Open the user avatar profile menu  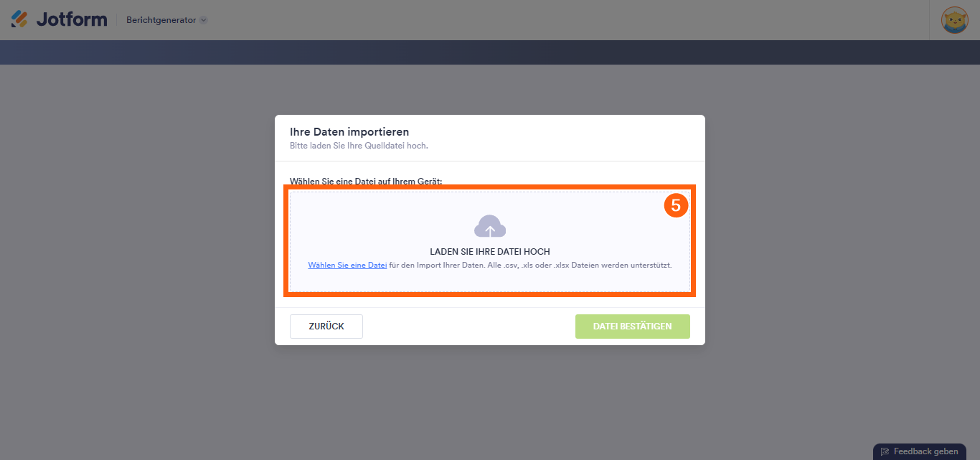(x=955, y=20)
